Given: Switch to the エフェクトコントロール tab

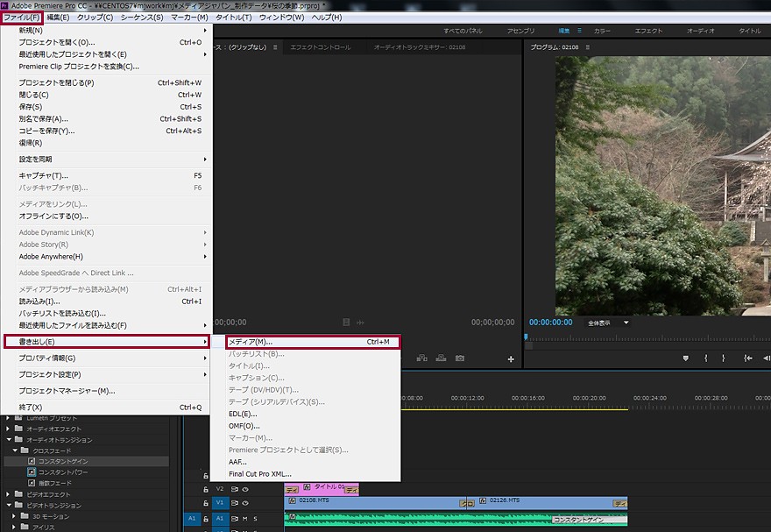Looking at the screenshot, I should (x=321, y=47).
